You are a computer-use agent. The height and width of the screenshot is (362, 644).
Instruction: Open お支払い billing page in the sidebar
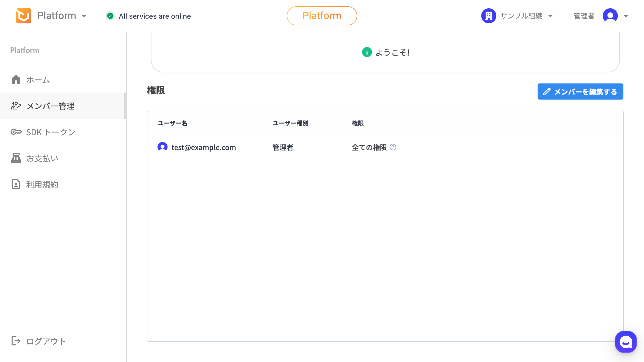click(42, 158)
